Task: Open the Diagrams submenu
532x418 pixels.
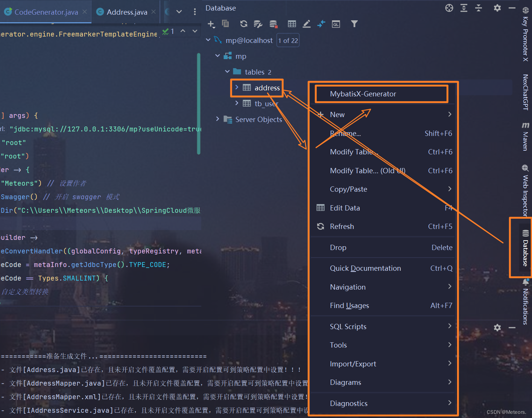Action: [x=382, y=382]
